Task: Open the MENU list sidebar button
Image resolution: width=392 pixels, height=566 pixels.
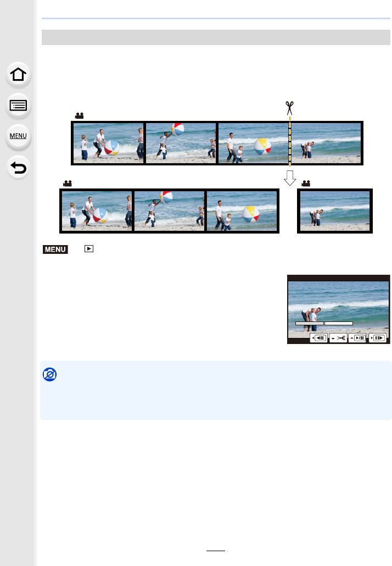Action: point(18,136)
